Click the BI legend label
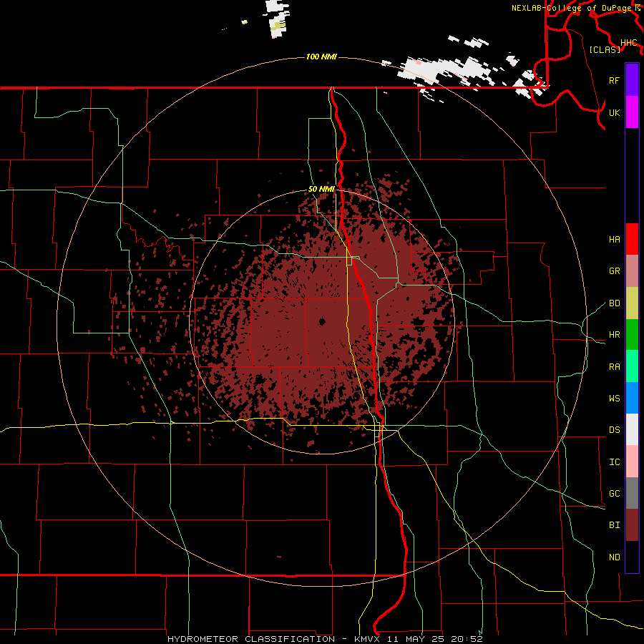The image size is (644, 644). [x=614, y=525]
